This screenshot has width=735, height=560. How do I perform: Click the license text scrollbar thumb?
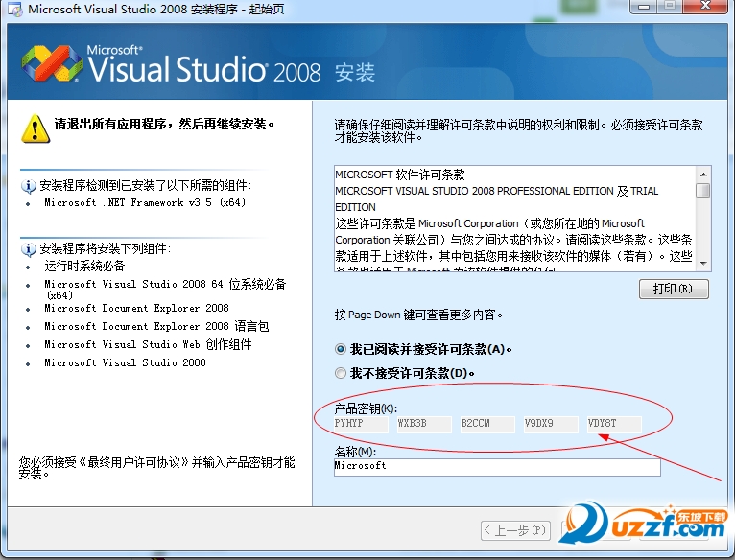pos(703,190)
